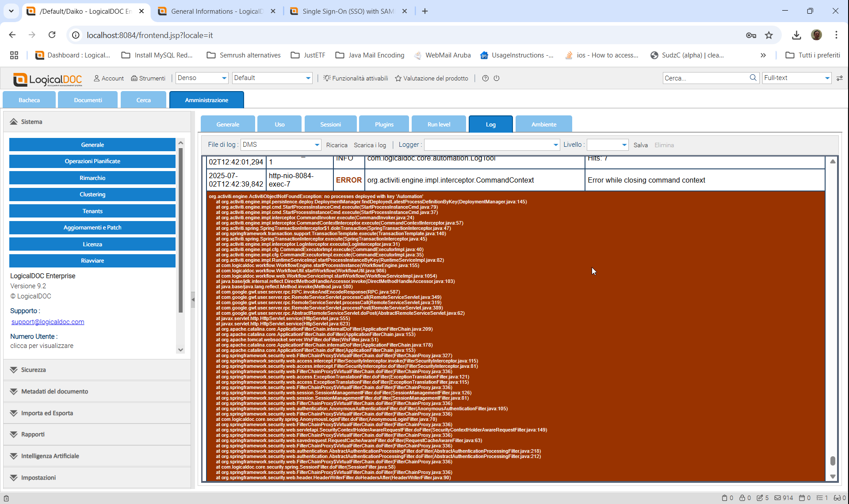Click the Riavviare button
The image size is (849, 504).
click(92, 260)
